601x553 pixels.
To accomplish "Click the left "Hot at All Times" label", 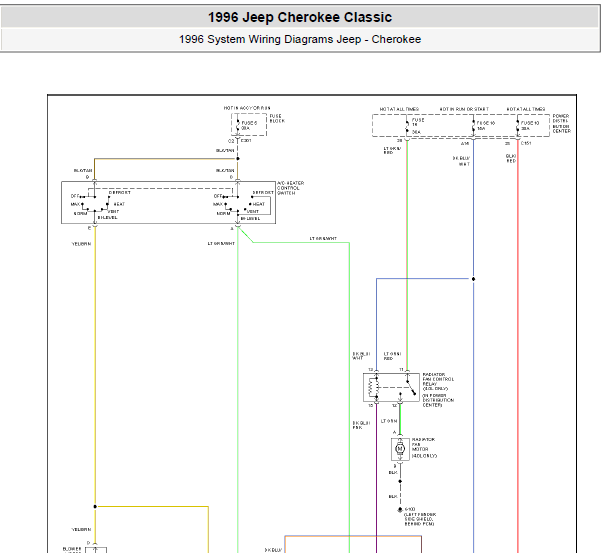I will click(x=399, y=109).
